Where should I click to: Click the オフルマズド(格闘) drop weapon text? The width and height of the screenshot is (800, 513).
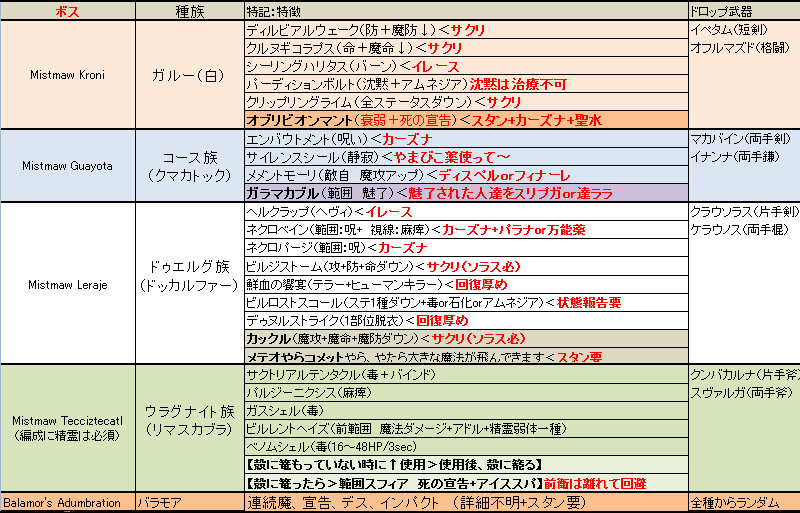[x=740, y=48]
